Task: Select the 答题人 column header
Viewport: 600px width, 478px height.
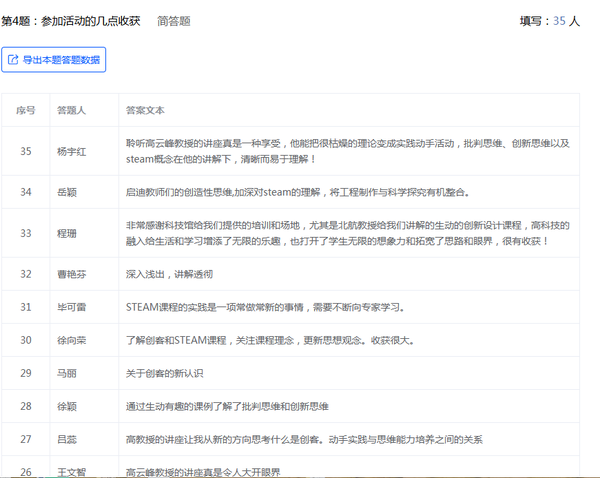Action: click(x=72, y=110)
